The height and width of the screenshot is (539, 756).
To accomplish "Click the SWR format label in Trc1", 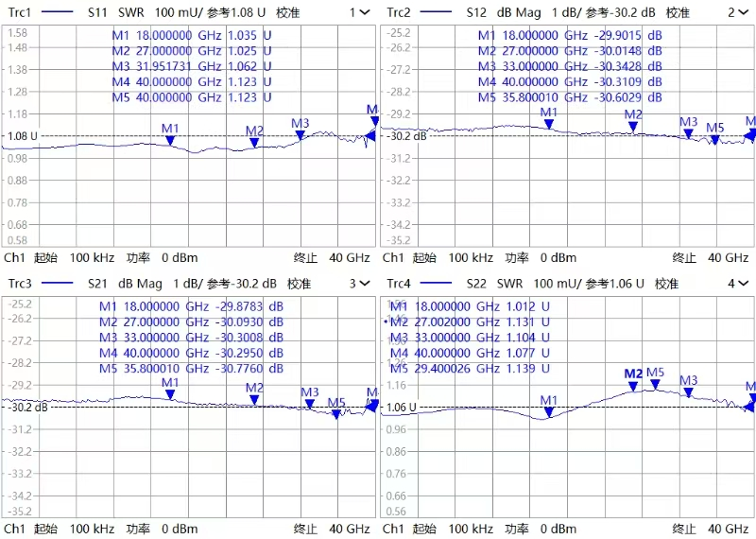I will 132,12.
